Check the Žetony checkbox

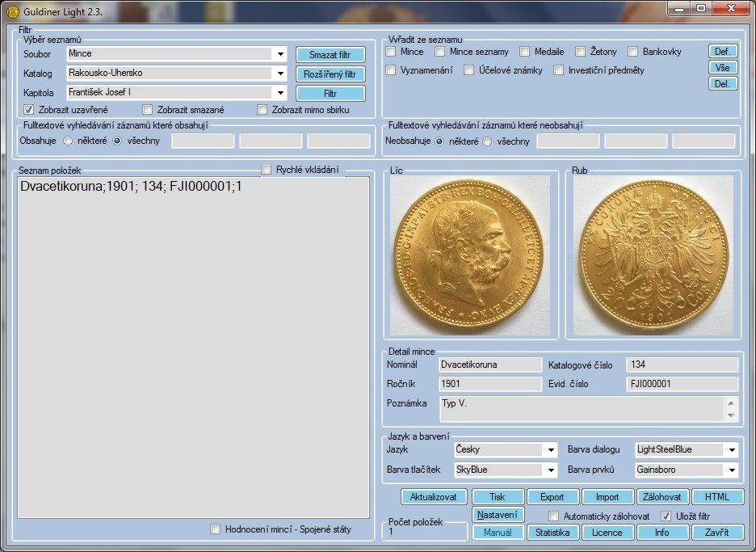pos(581,51)
